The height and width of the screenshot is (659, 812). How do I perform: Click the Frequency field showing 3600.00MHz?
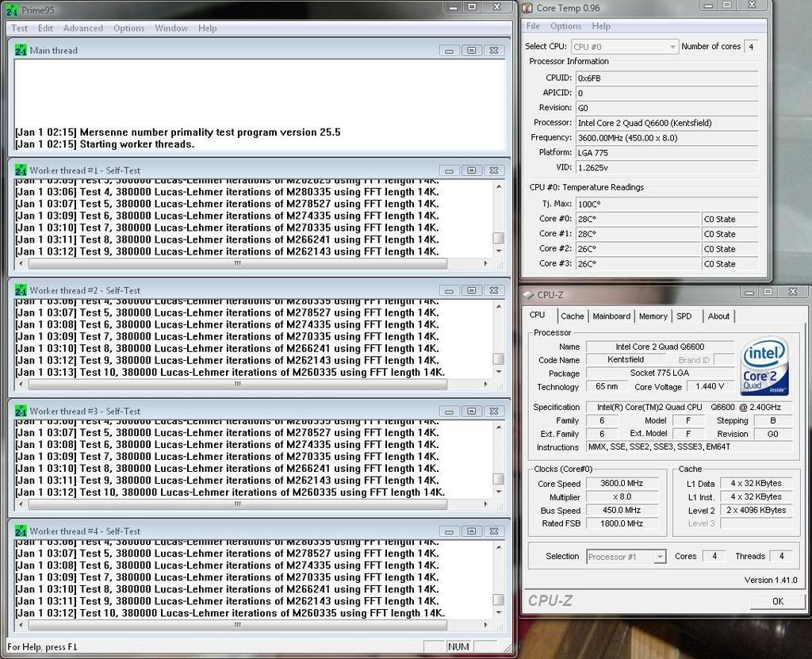[x=667, y=138]
